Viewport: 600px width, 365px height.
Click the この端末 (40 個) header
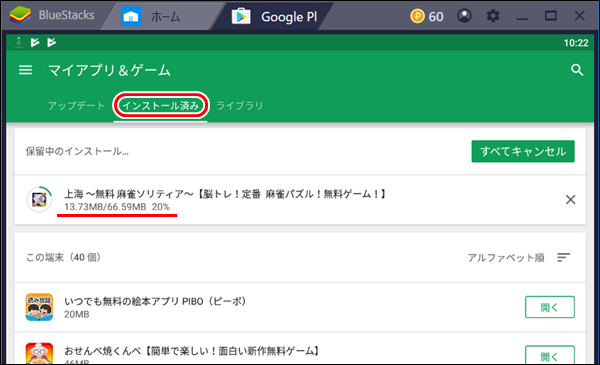64,257
